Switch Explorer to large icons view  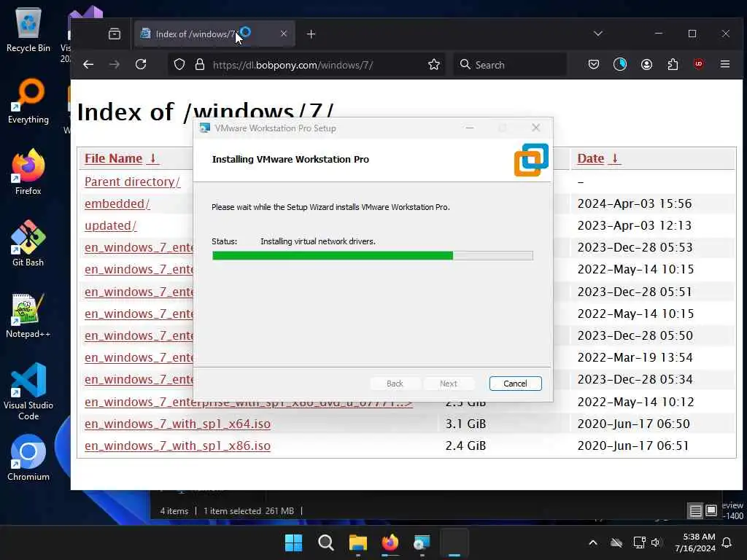711,511
